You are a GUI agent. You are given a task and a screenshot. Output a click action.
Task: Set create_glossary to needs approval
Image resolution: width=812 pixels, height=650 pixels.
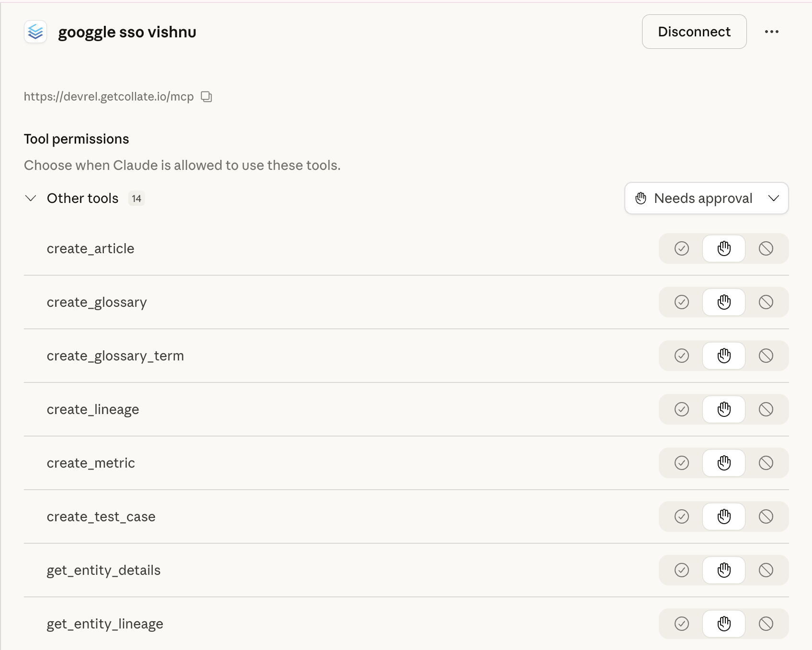click(724, 302)
